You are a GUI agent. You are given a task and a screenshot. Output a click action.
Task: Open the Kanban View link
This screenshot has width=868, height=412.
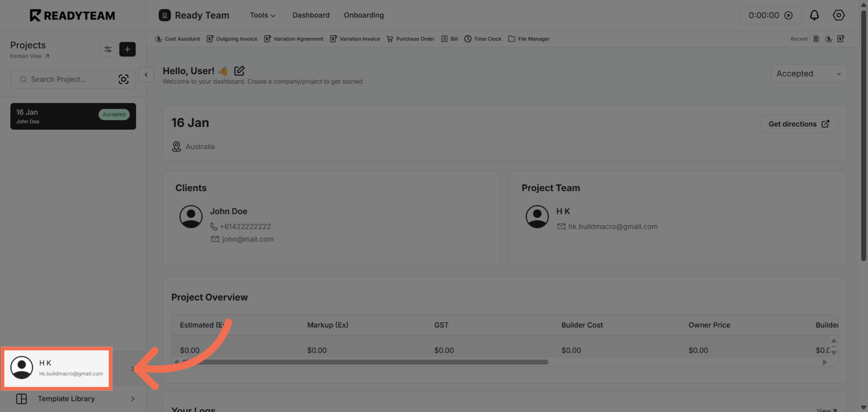(x=30, y=56)
